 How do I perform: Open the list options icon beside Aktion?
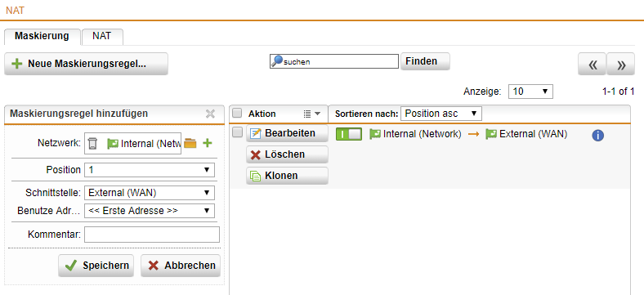(311, 114)
